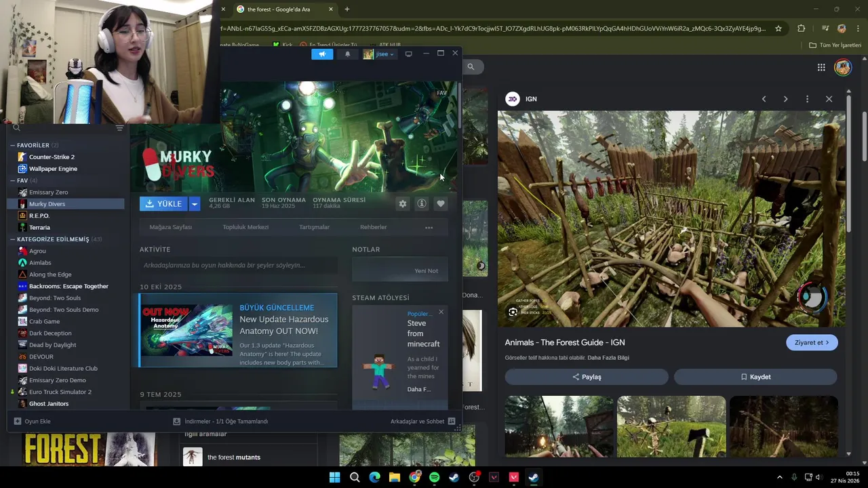Open Spotify from the taskbar
Screen dimensions: 868x488
pyautogui.click(x=434, y=477)
